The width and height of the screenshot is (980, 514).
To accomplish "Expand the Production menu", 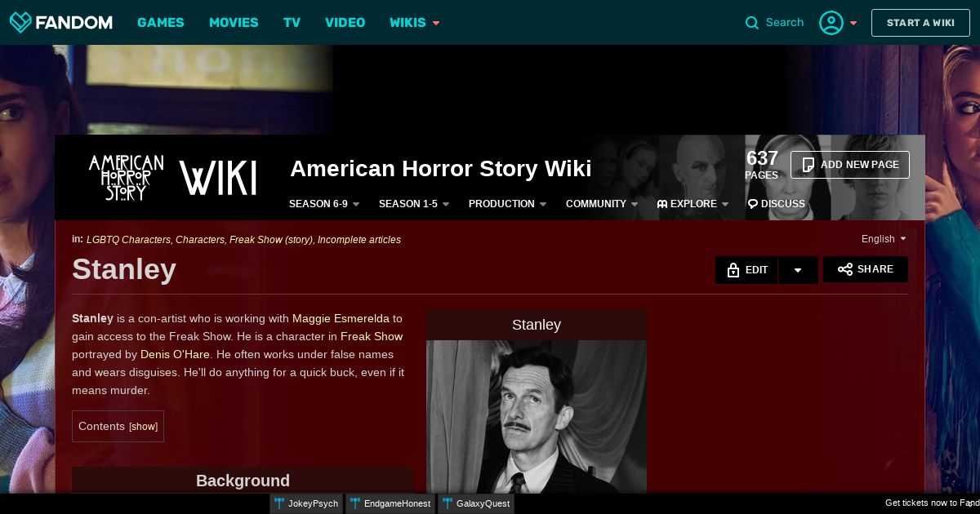I will (507, 204).
